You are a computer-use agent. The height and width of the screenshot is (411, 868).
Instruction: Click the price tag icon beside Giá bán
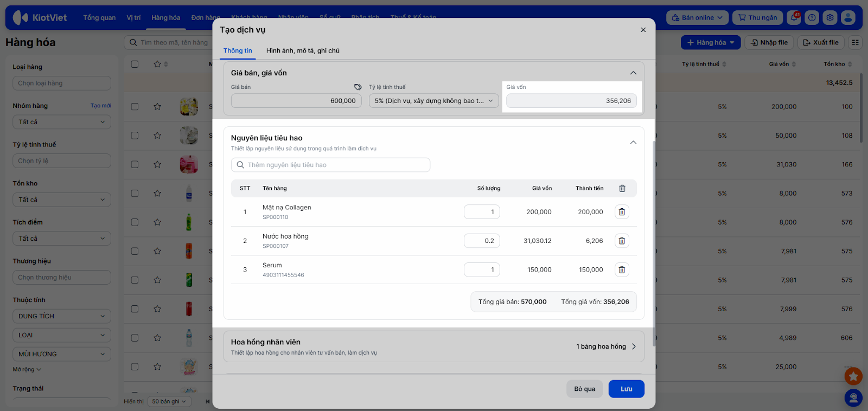pos(358,87)
